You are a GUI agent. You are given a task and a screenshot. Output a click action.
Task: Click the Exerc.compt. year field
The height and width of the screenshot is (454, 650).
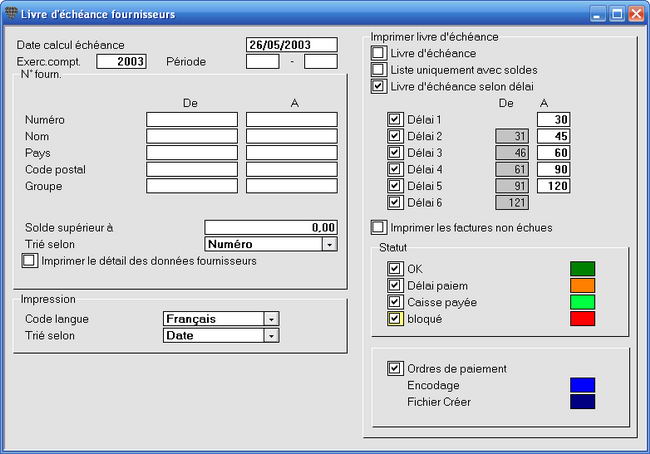point(121,61)
